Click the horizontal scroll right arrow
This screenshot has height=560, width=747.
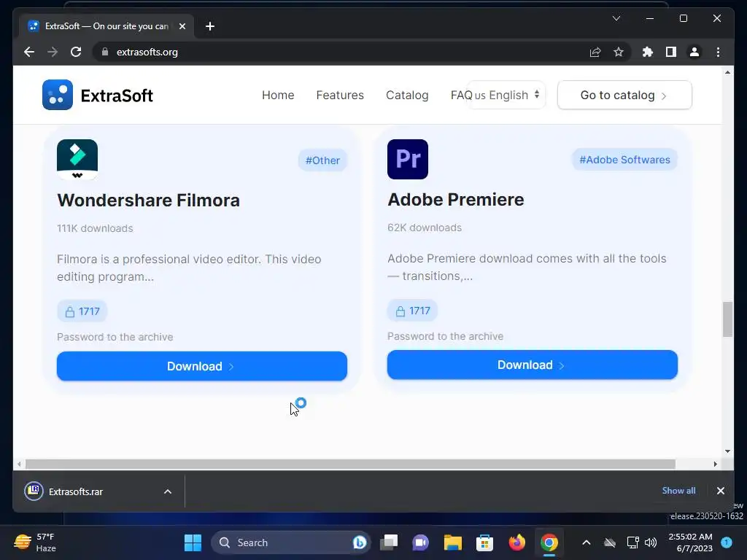click(x=715, y=464)
